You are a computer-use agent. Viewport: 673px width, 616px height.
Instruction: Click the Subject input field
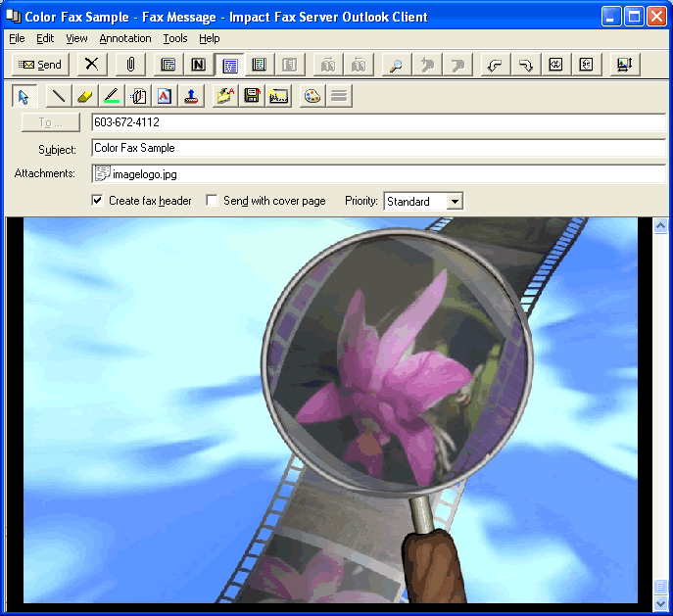coord(378,149)
